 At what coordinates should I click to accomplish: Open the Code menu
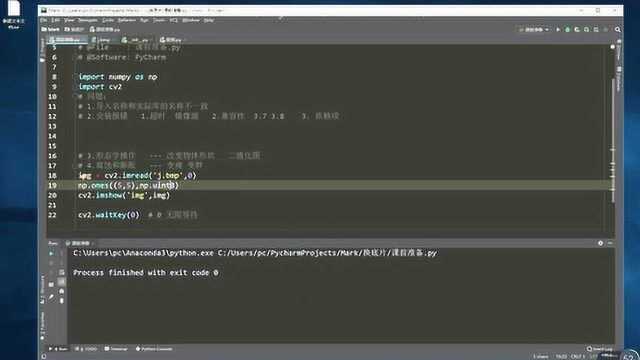[108, 20]
